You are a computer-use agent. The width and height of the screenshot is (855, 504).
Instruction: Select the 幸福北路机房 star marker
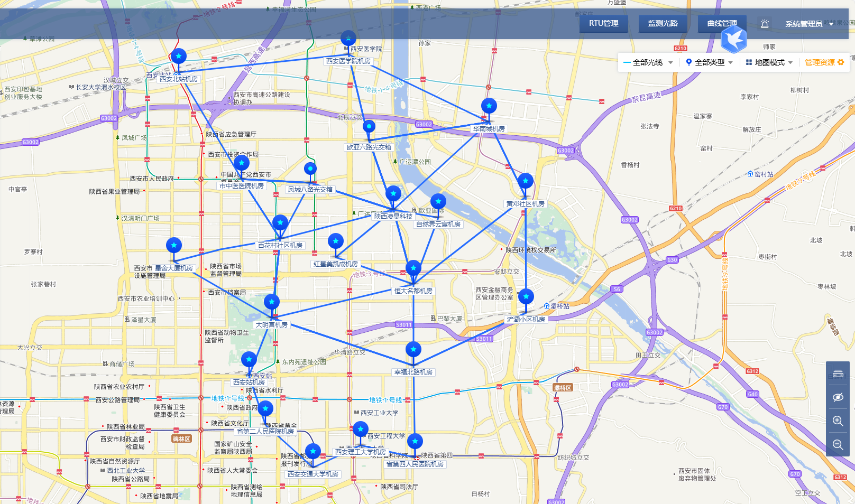click(413, 350)
